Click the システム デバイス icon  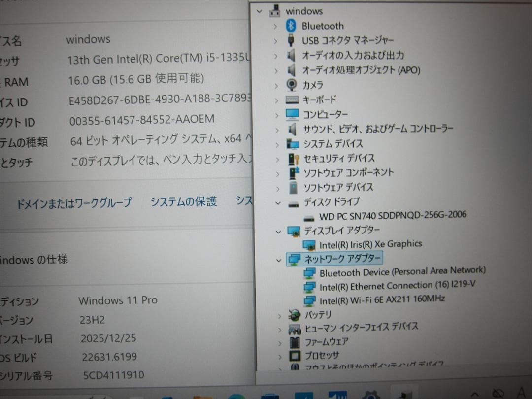pos(293,144)
